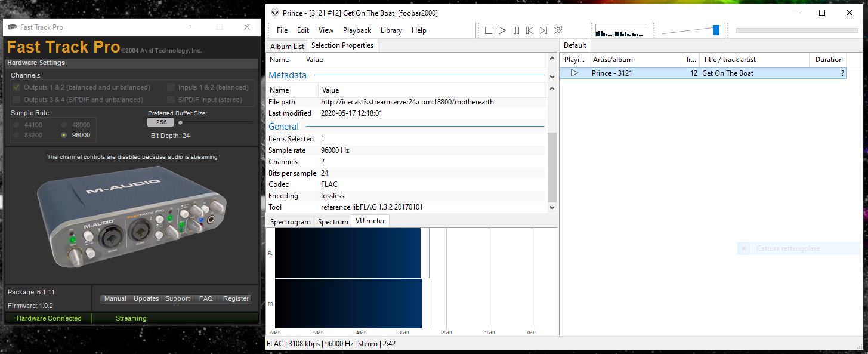868x354 pixels.
Task: Maximize the foobar2000 window
Action: 821,13
